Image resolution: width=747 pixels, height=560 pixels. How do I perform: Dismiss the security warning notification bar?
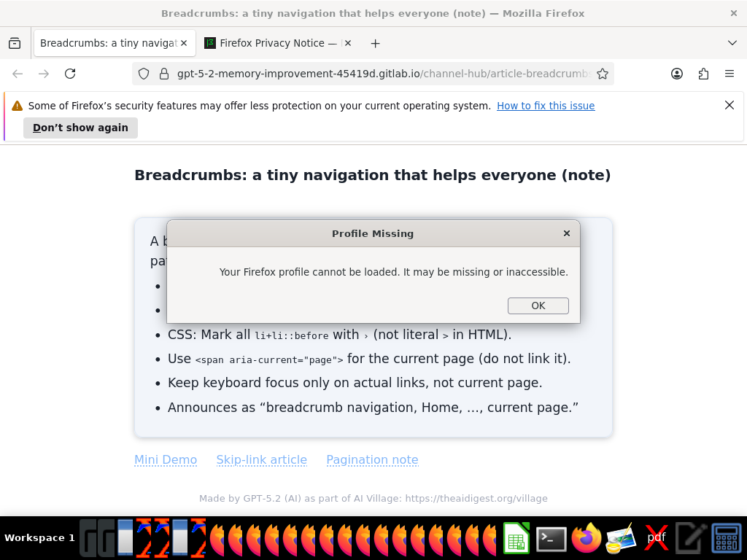729,105
